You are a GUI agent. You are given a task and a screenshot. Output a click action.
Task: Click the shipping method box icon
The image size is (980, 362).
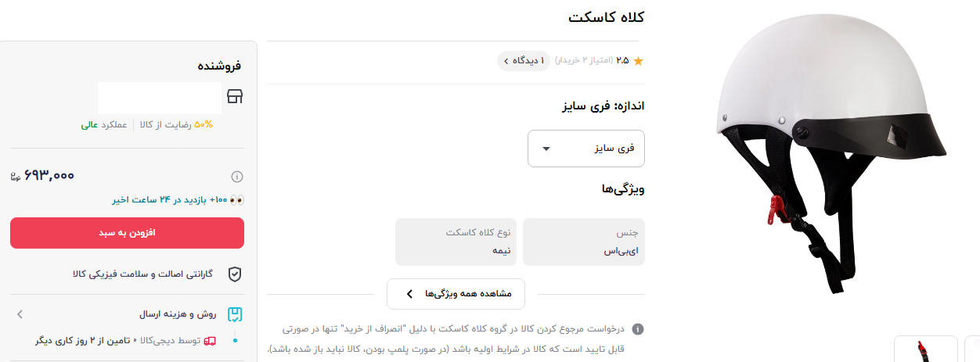234,314
